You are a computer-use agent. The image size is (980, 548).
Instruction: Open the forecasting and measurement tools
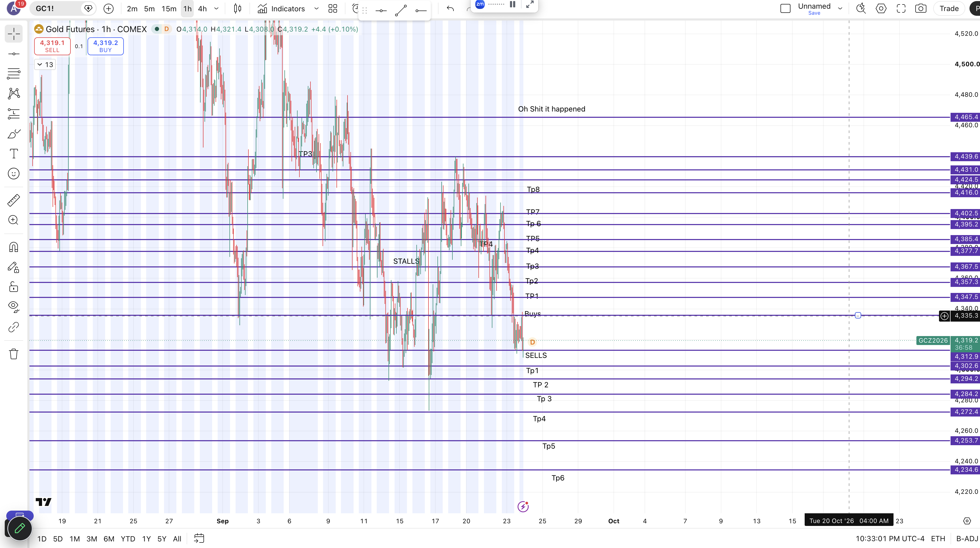(x=14, y=113)
